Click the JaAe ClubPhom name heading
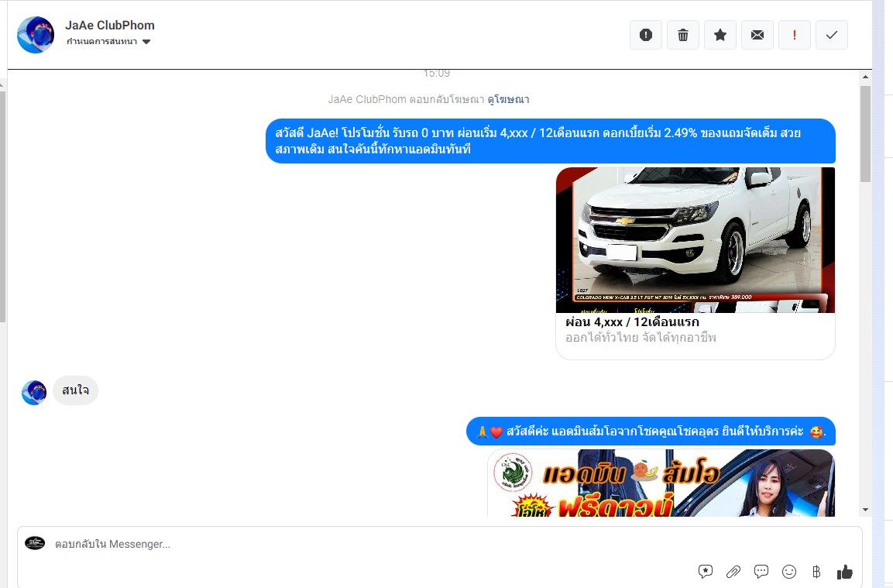 tap(110, 25)
